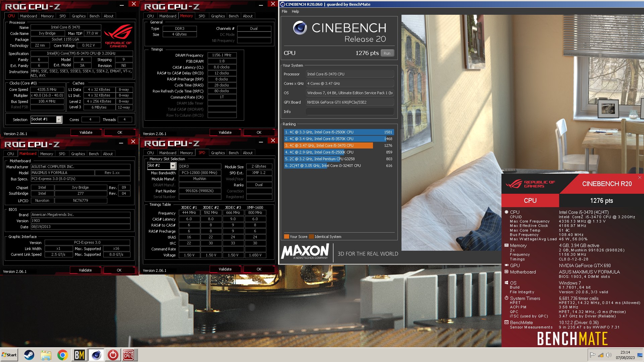Click the Memory section icon in the BenchMate panel
Viewport: 644px width, 362px height.
[506, 245]
